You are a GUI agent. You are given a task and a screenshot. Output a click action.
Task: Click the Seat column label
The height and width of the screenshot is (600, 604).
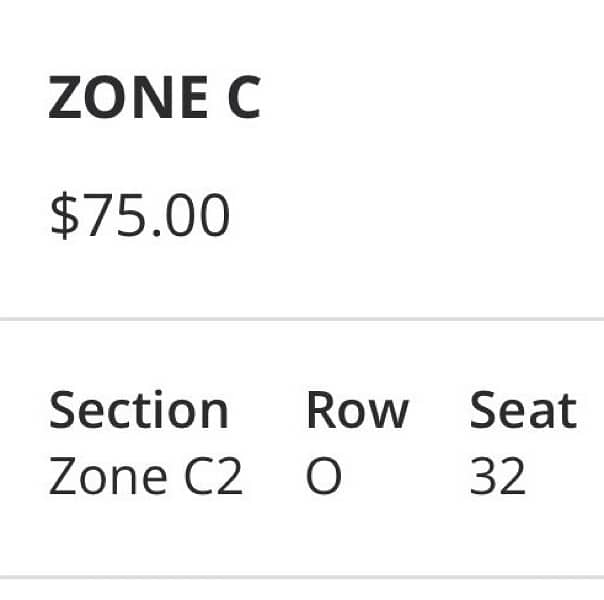(523, 410)
